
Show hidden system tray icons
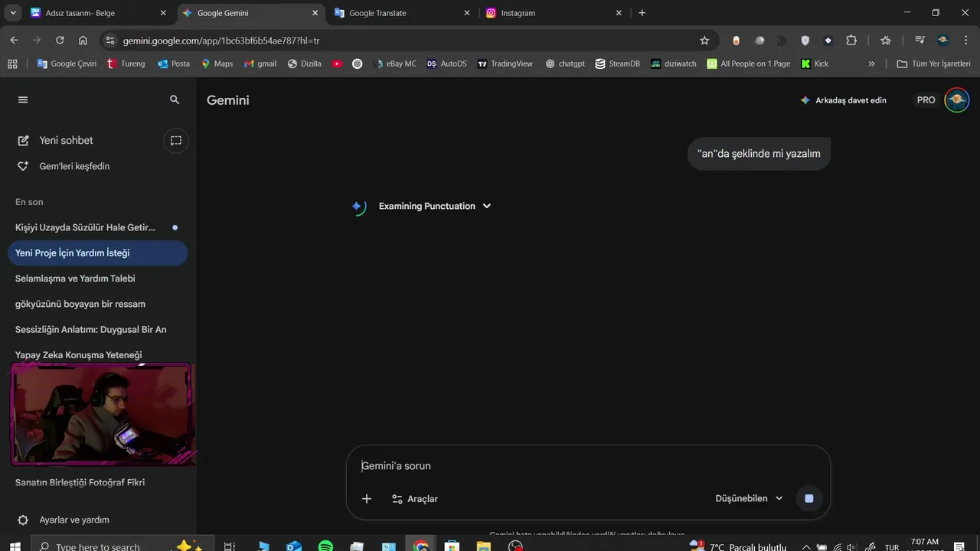(x=805, y=547)
